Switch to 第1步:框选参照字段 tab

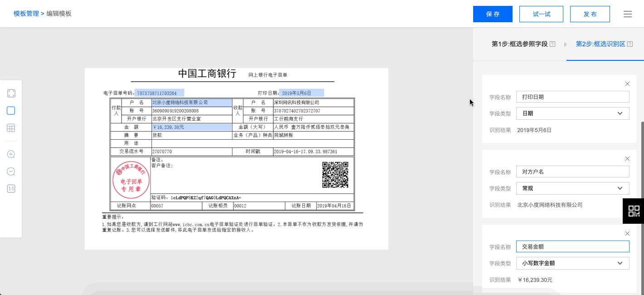[x=520, y=44]
